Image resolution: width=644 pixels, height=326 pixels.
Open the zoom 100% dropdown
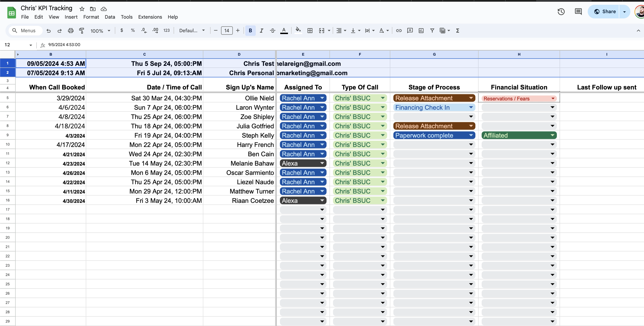click(x=100, y=30)
